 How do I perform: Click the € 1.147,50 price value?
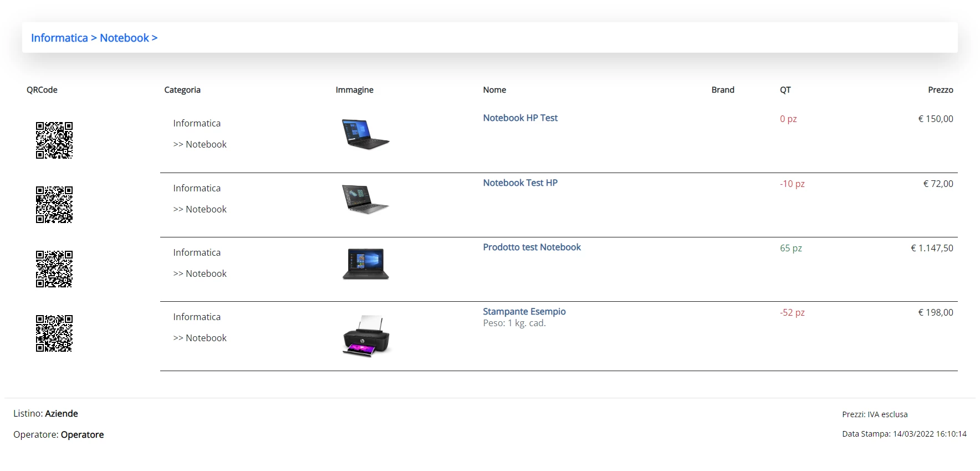click(932, 248)
